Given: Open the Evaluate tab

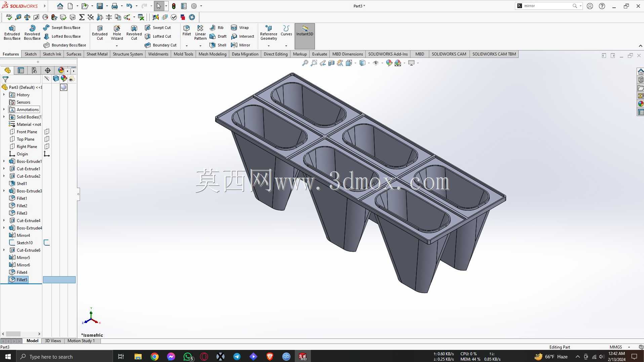Looking at the screenshot, I should click(320, 54).
